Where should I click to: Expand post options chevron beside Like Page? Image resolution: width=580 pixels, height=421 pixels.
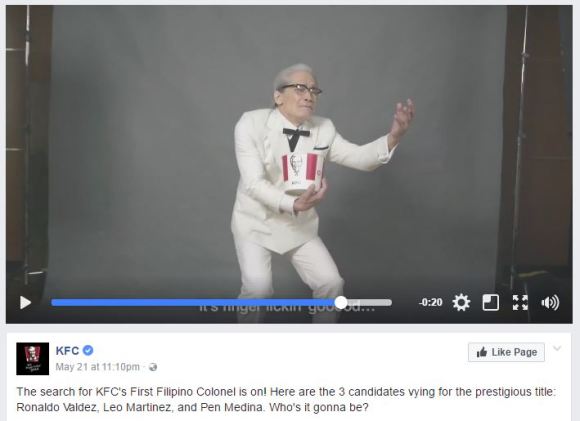tap(557, 348)
